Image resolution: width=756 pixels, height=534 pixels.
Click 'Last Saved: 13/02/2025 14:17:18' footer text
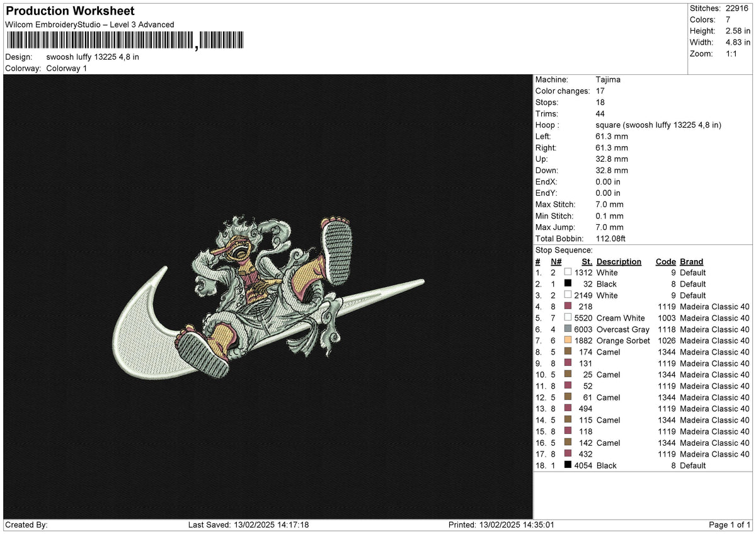248,525
